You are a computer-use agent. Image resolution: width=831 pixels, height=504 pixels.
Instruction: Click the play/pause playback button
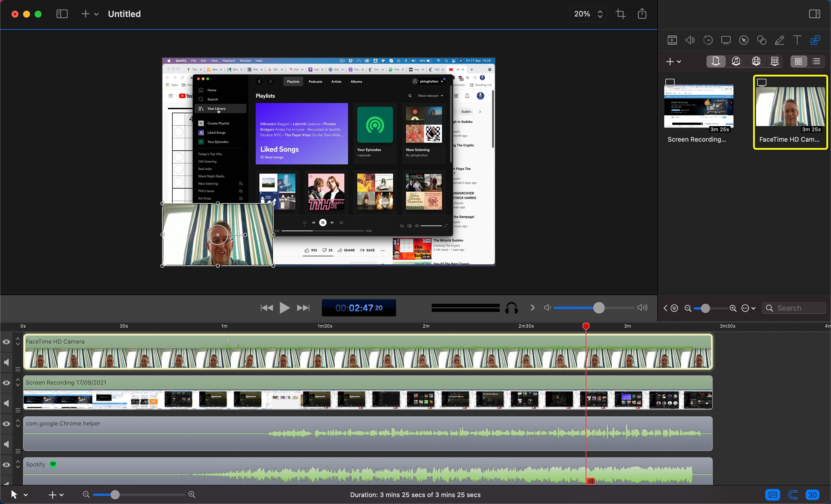click(x=284, y=307)
